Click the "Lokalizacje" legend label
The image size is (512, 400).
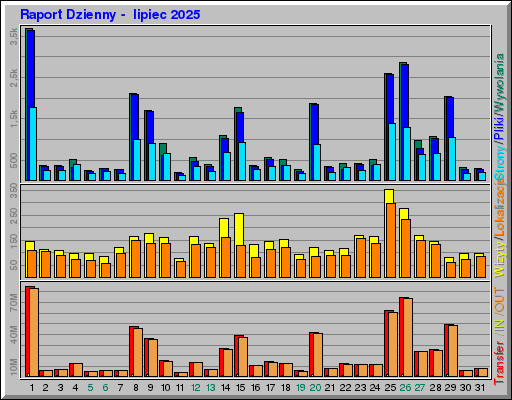(x=499, y=208)
